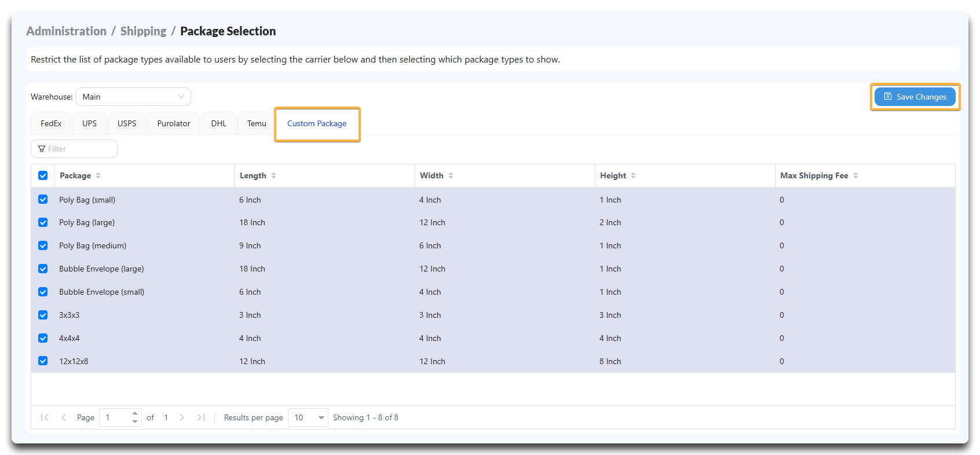
Task: Open the Results per page dropdown
Action: click(308, 417)
